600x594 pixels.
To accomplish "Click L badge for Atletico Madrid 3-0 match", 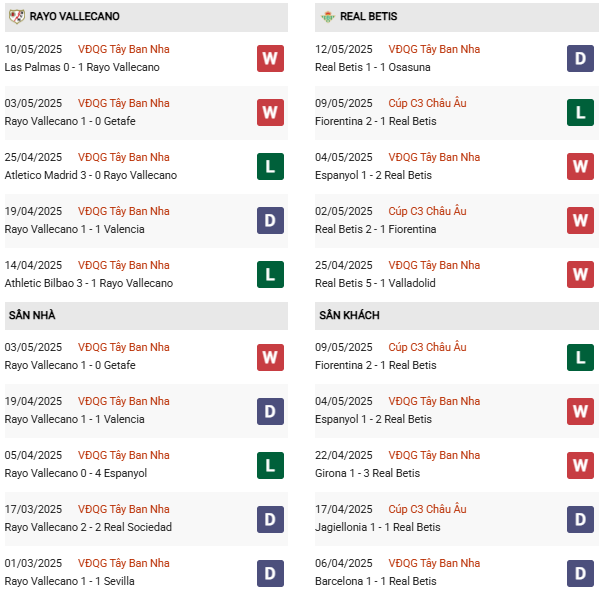I will coord(270,166).
